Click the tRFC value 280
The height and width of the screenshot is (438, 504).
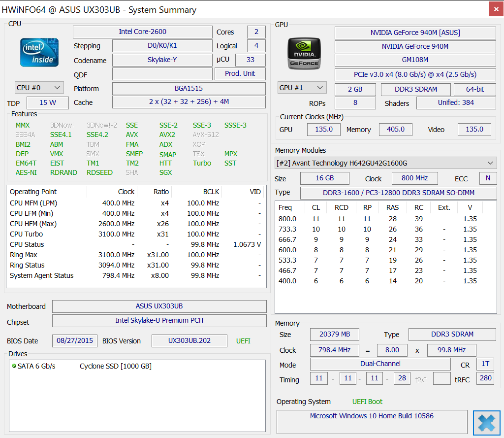(485, 378)
